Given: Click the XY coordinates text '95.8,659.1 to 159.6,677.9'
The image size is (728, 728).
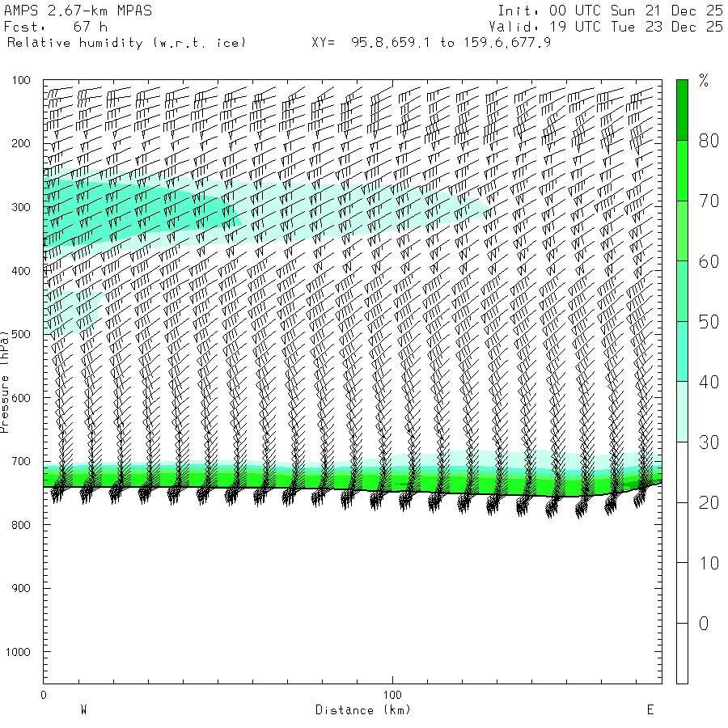Looking at the screenshot, I should tap(451, 43).
